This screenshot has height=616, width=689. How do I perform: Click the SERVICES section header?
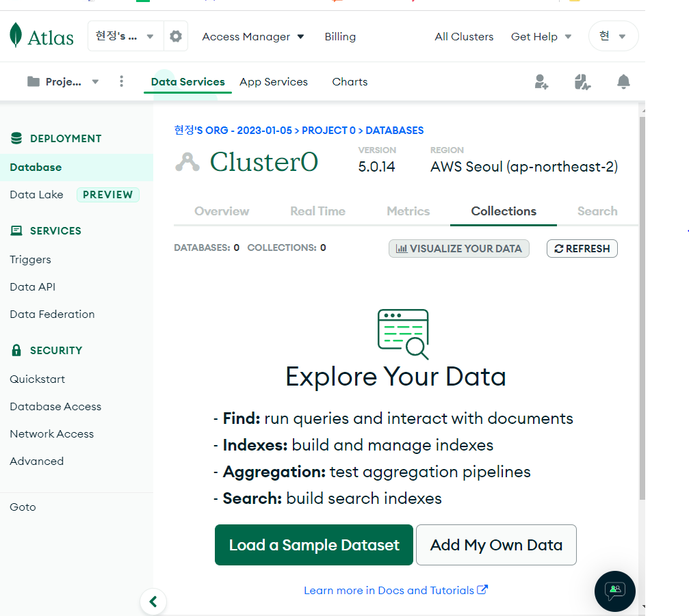(55, 231)
